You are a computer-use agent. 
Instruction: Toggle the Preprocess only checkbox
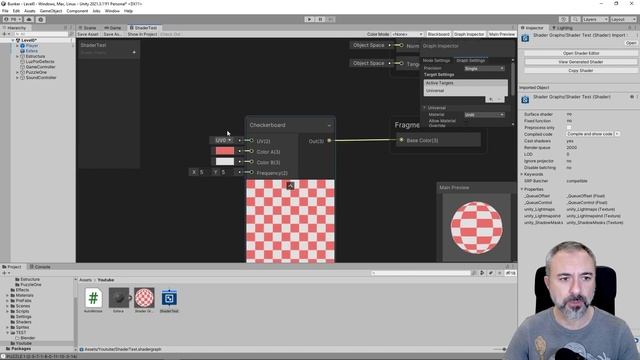[x=569, y=127]
